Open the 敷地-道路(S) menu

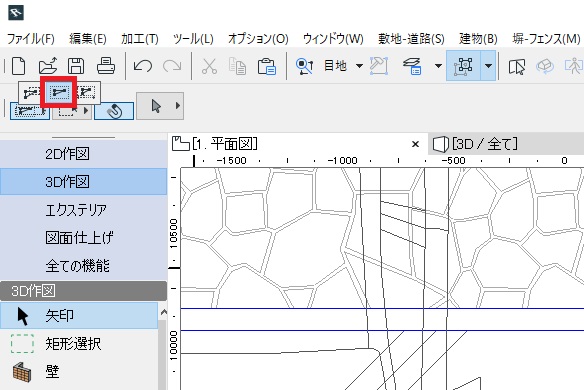coord(411,39)
